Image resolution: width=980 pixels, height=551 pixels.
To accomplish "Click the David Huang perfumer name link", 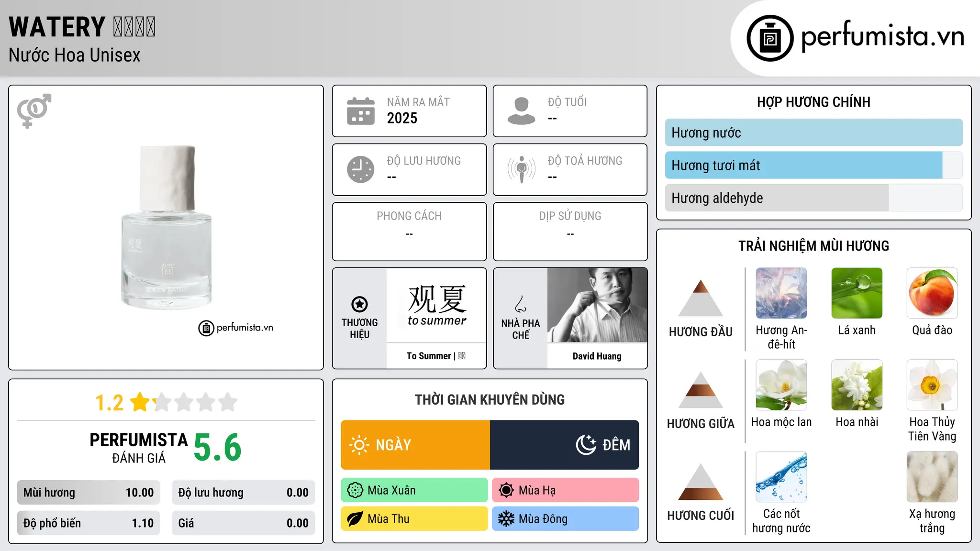I will click(597, 356).
